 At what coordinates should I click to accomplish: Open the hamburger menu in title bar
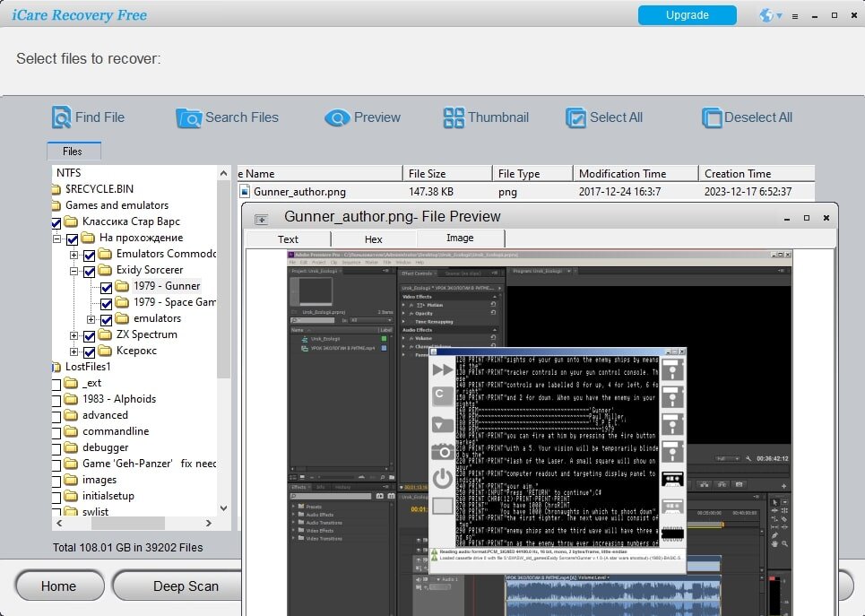795,16
